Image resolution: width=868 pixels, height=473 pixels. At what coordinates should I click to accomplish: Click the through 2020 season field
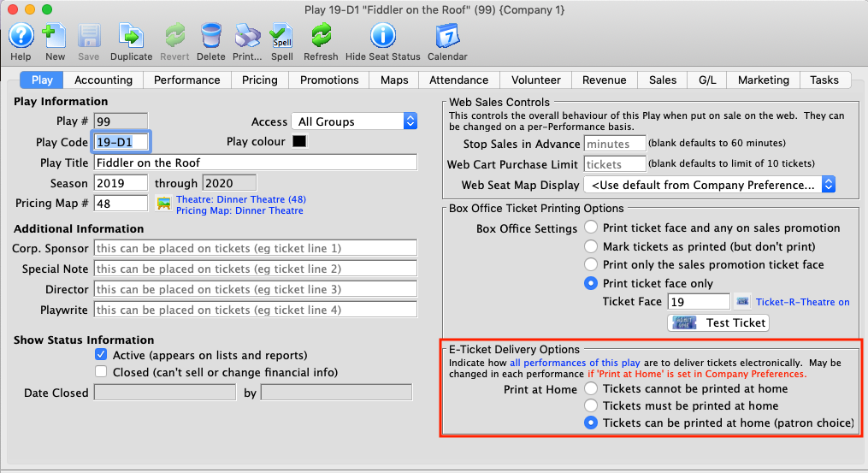coord(229,183)
